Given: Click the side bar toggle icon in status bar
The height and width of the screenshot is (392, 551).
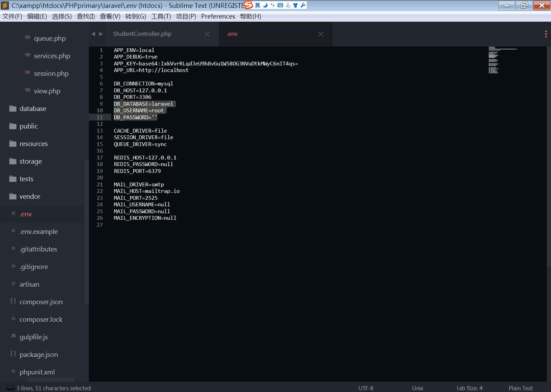Looking at the screenshot, I should point(10,388).
